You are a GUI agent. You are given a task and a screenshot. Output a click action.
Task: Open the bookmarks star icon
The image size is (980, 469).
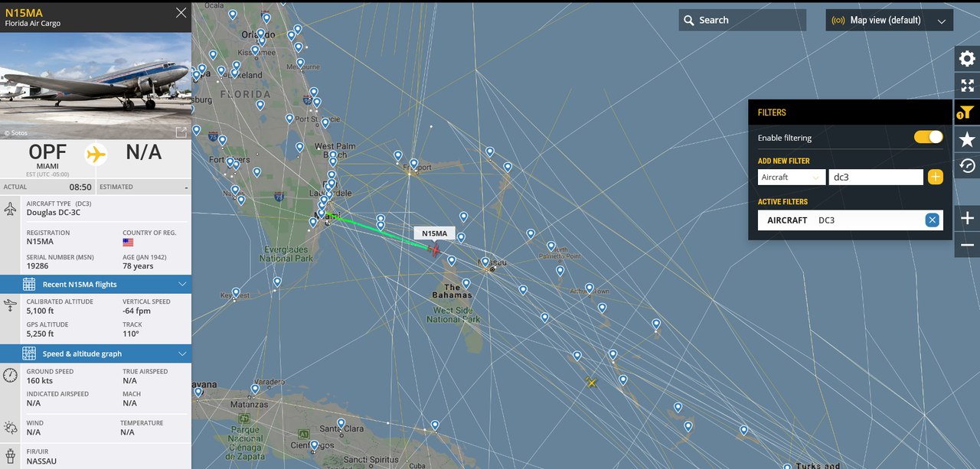click(x=967, y=139)
